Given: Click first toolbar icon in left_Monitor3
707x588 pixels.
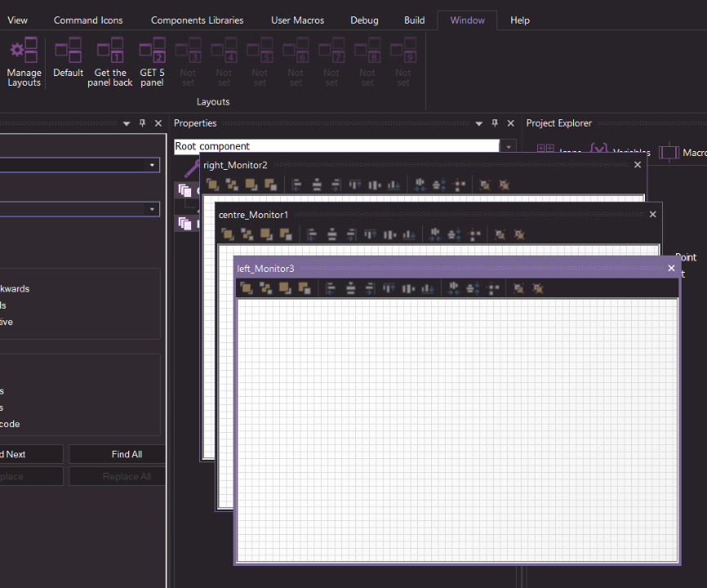Looking at the screenshot, I should [x=246, y=287].
